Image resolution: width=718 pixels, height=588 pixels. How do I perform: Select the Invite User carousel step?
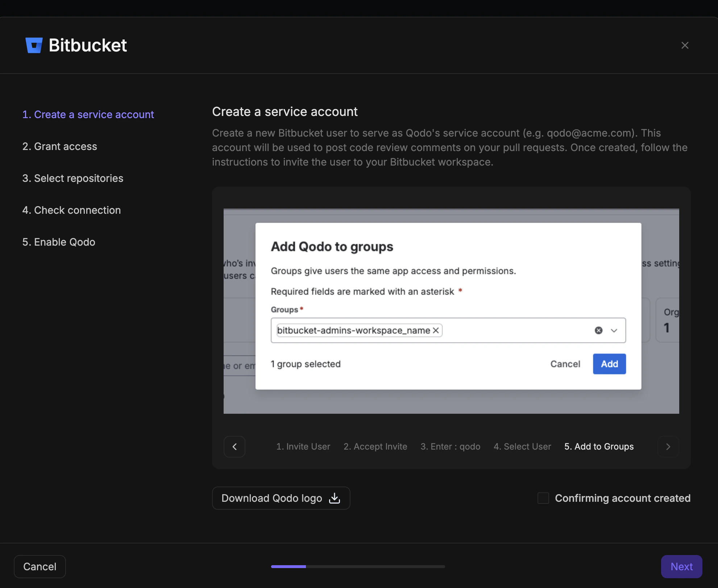[x=303, y=446]
